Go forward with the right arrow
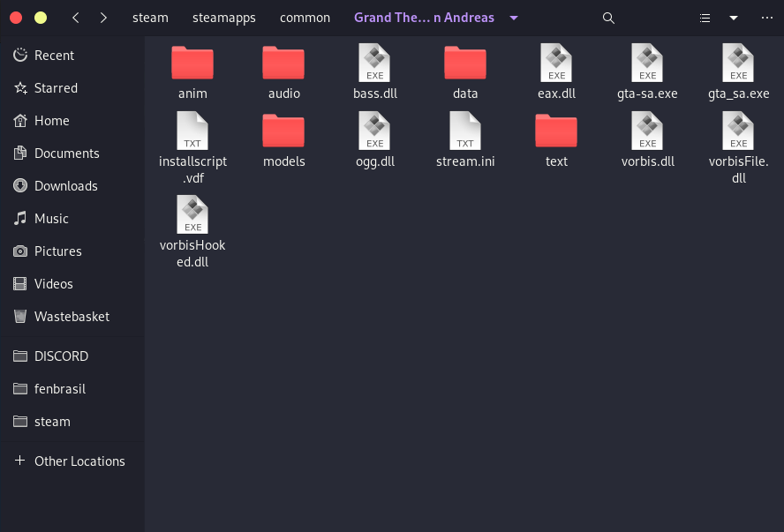Image resolution: width=784 pixels, height=532 pixels. pos(103,18)
